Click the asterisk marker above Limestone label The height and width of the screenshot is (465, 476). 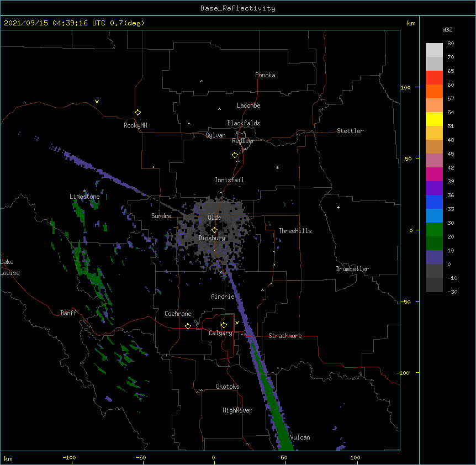[x=85, y=191]
